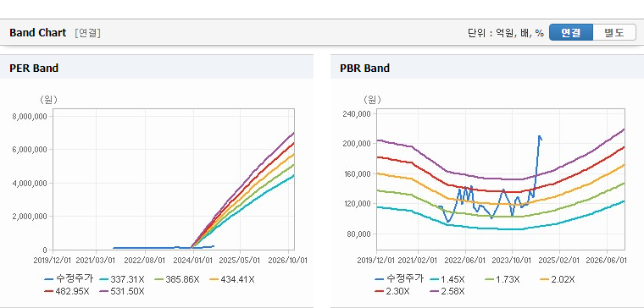The height and width of the screenshot is (308, 644).
Task: Click the 2026/06/01 date label
Action: (x=607, y=261)
